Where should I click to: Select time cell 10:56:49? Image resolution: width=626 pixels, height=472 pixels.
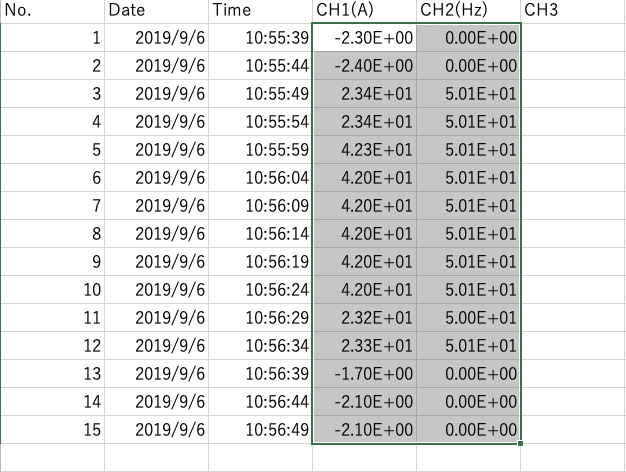tap(260, 430)
